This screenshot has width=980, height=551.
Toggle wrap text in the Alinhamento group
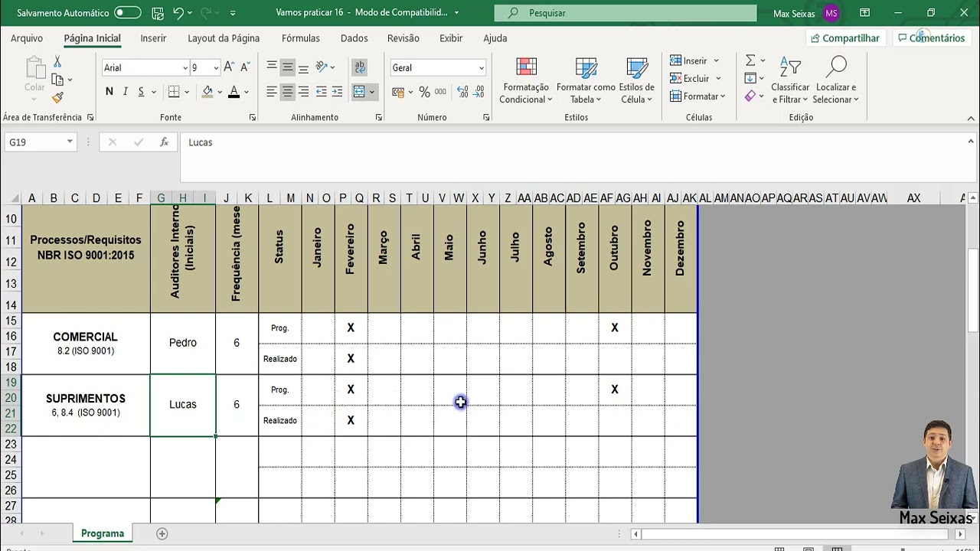click(360, 67)
